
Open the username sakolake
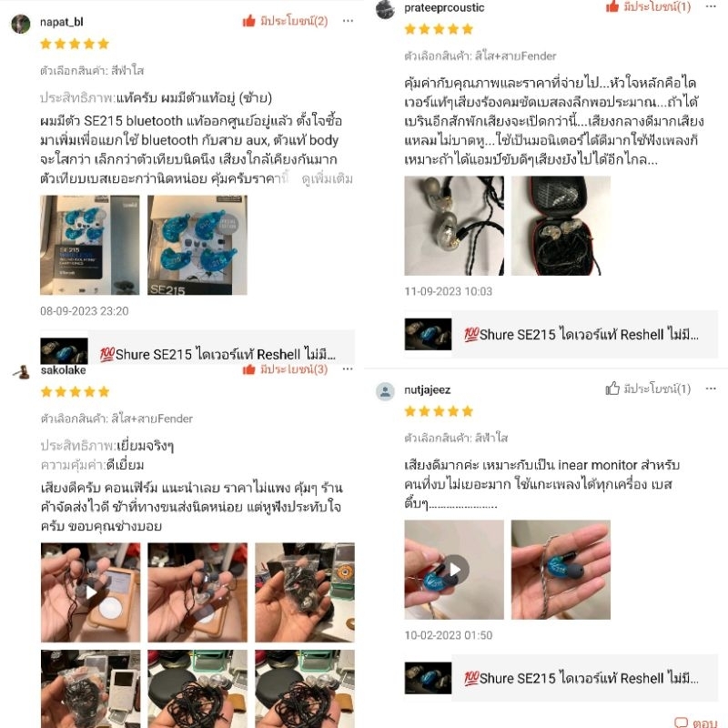coord(64,370)
